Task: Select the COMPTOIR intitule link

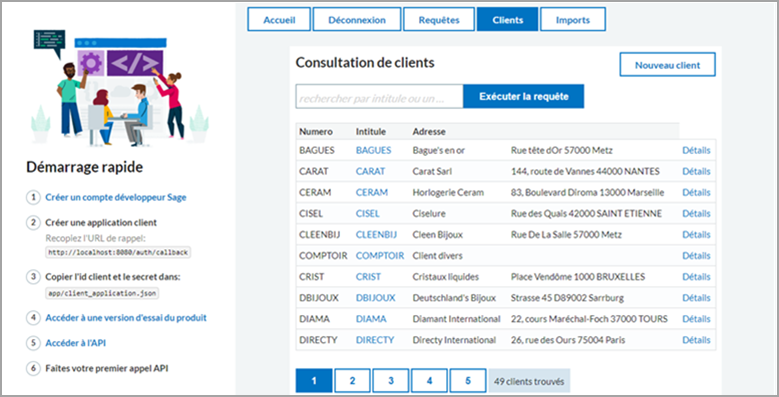Action: pyautogui.click(x=380, y=255)
